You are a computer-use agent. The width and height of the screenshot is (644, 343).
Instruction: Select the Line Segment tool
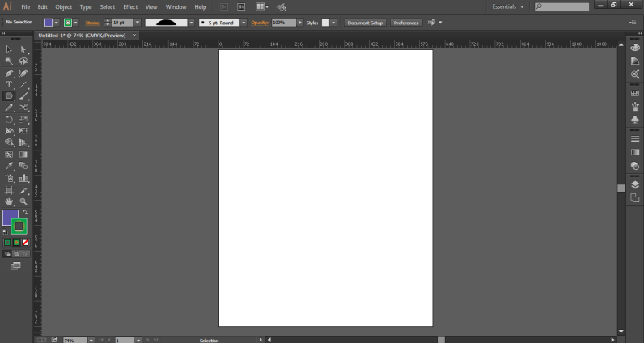pyautogui.click(x=23, y=85)
